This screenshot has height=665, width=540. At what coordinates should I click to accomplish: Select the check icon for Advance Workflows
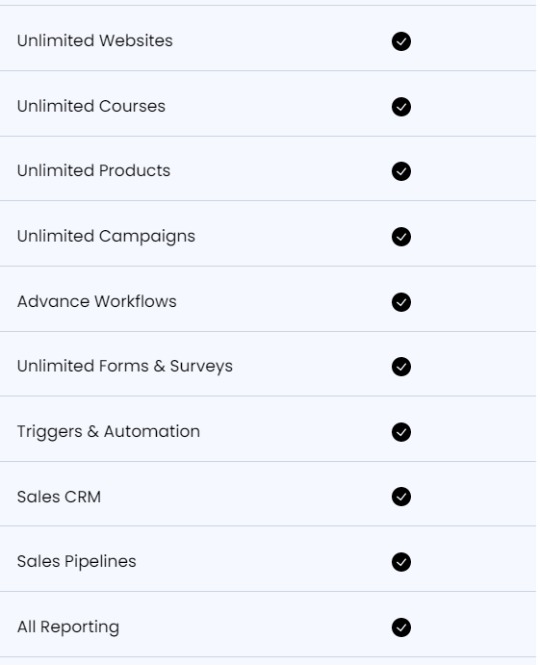(401, 302)
